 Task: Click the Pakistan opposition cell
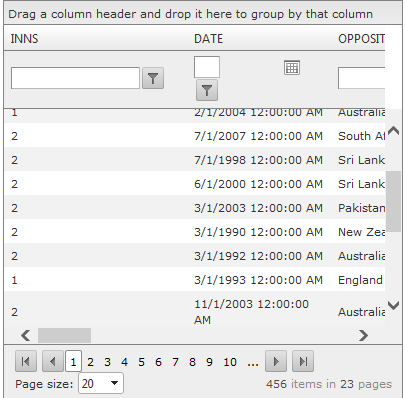point(362,208)
